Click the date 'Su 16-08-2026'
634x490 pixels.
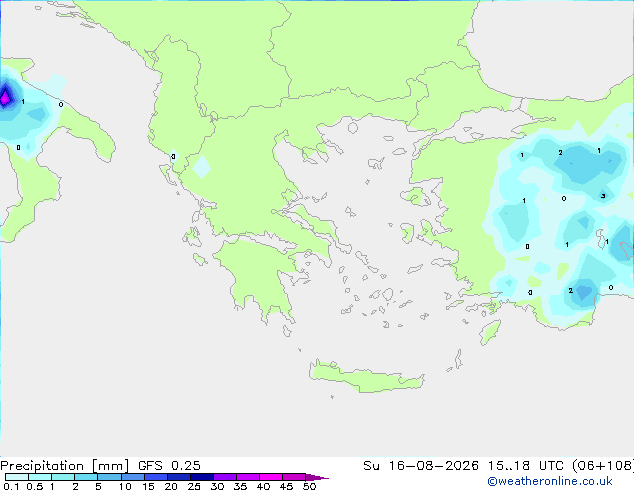point(421,466)
